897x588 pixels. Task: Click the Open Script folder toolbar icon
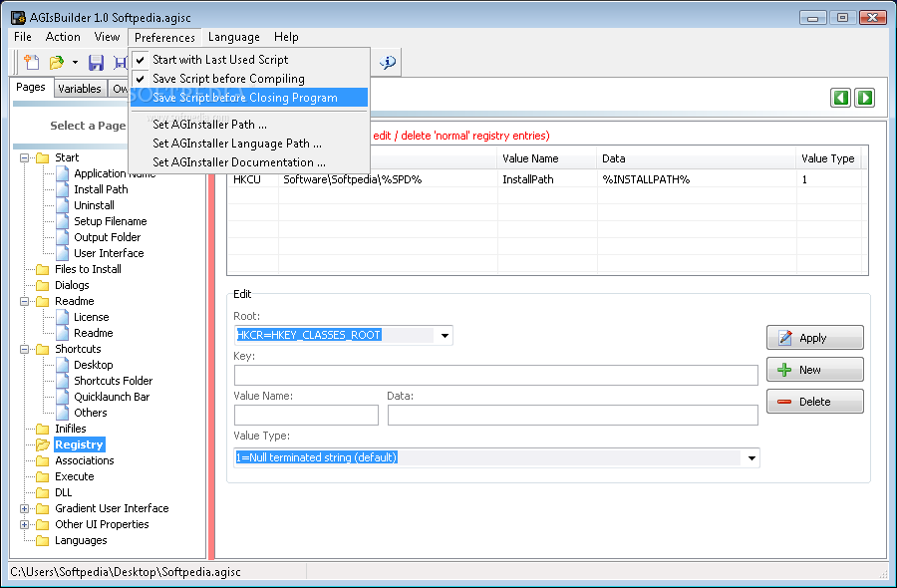click(x=57, y=62)
